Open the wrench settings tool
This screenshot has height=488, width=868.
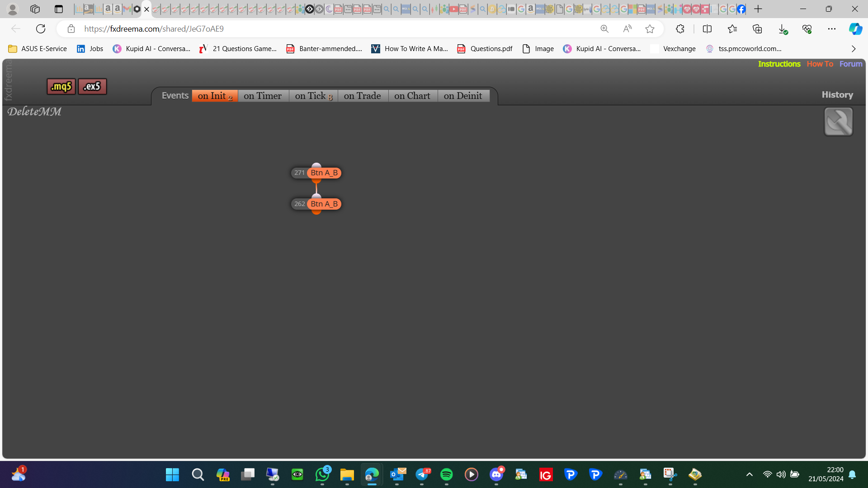838,122
